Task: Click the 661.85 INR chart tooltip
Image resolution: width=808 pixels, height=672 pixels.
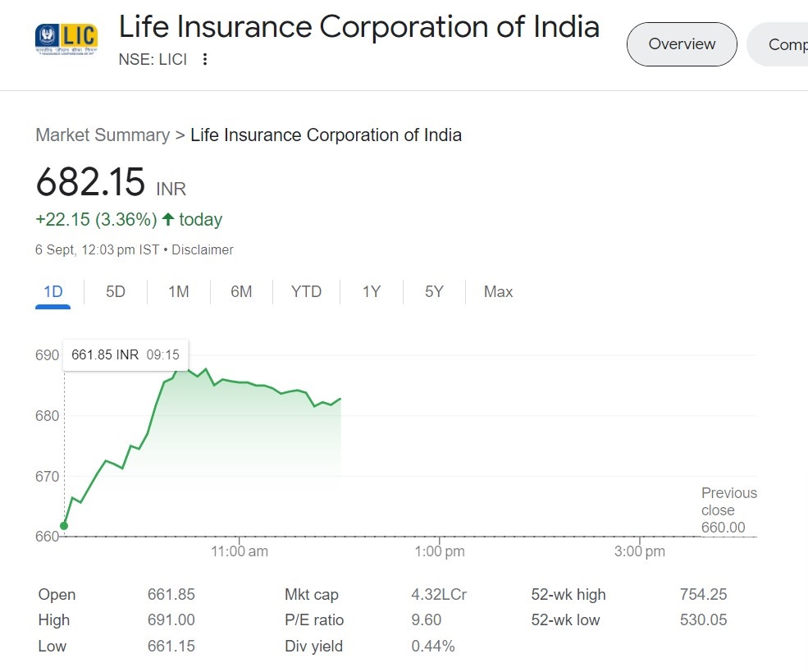Action: point(126,355)
